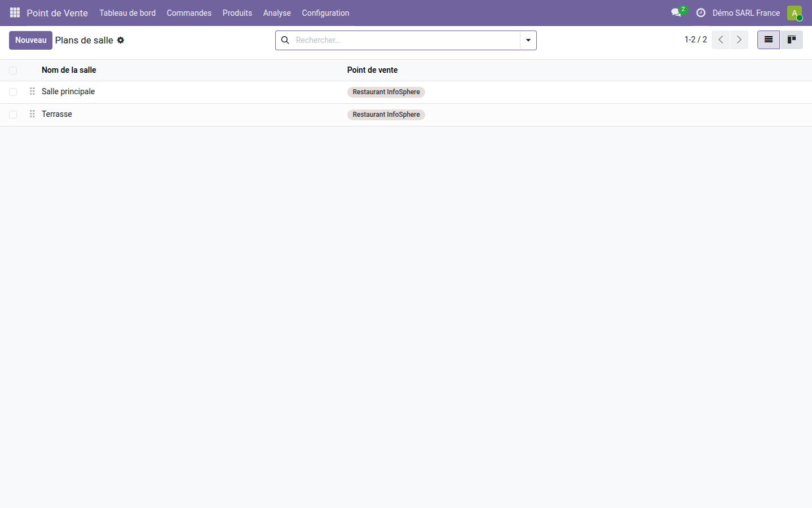Click the Point de vente column header

click(372, 70)
